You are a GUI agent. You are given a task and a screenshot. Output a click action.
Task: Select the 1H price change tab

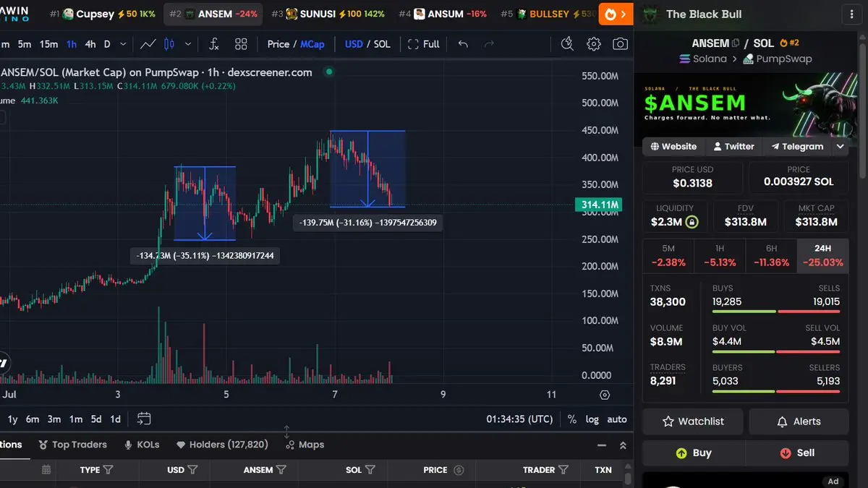point(720,255)
